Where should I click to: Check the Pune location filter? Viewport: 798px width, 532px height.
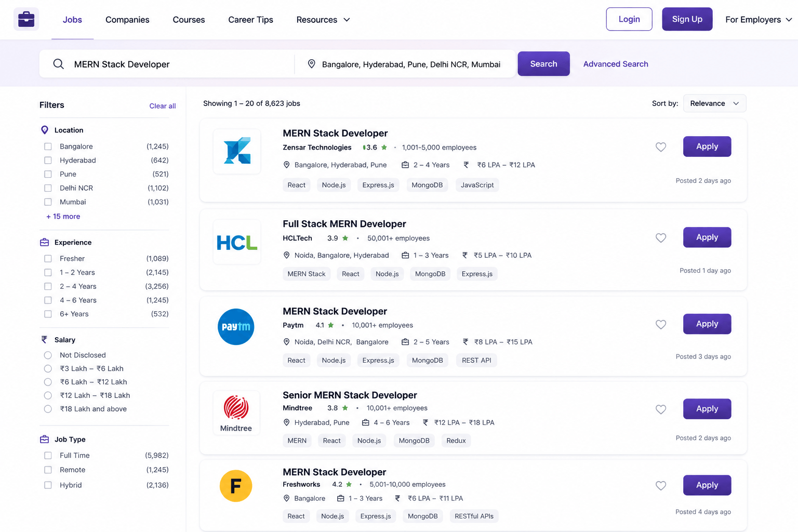48,174
